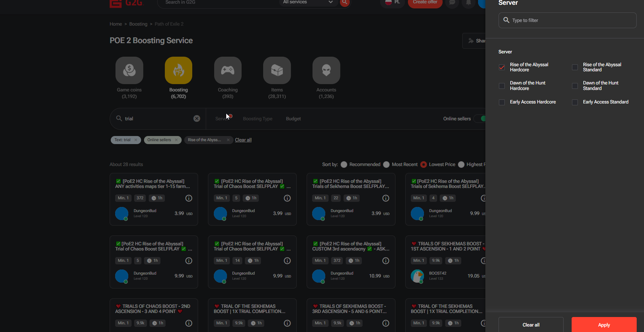Click 'About 28 results' text
Image resolution: width=644 pixels, height=332 pixels.
pyautogui.click(x=126, y=165)
